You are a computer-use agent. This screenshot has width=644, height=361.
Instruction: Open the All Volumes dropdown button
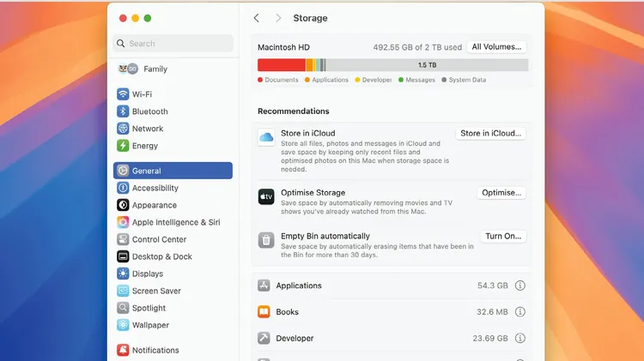coord(497,47)
